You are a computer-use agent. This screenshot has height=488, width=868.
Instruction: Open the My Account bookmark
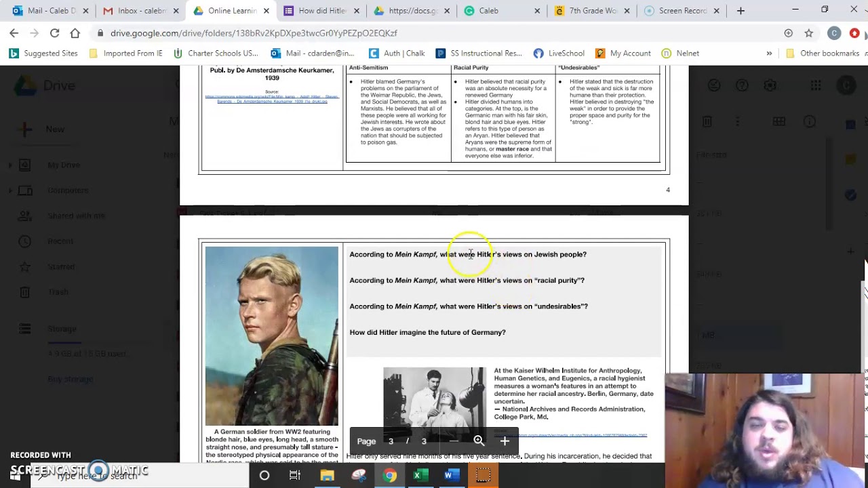pos(623,53)
